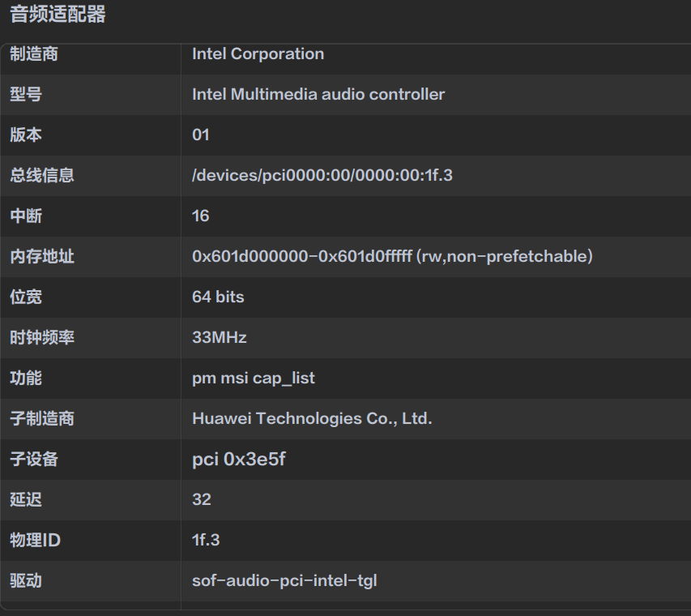This screenshot has height=616, width=691.
Task: Select the 子制造商 row label
Action: (x=42, y=419)
